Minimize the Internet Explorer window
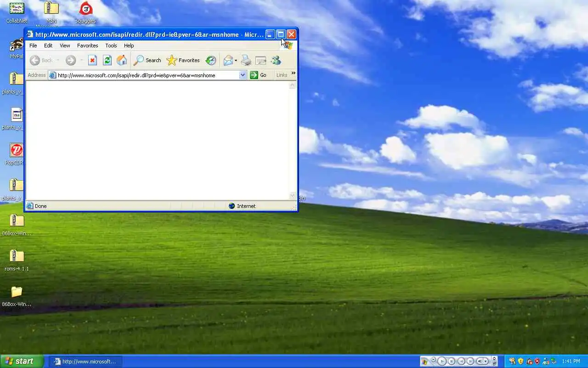This screenshot has width=588, height=368. [x=270, y=34]
